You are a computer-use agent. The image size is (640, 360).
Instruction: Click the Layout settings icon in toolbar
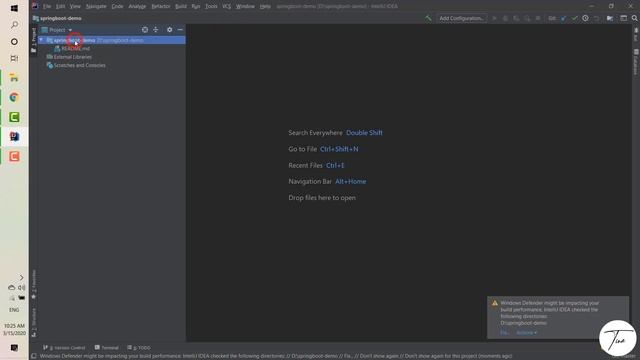(624, 18)
